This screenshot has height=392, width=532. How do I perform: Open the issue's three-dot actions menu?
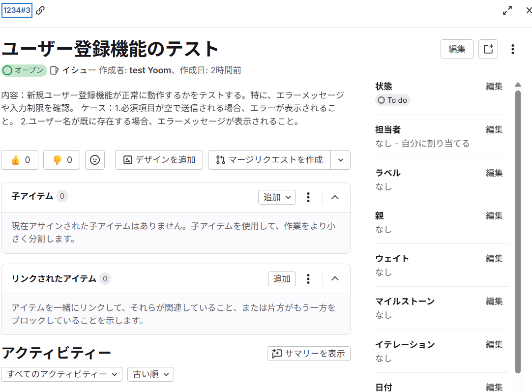(x=513, y=49)
